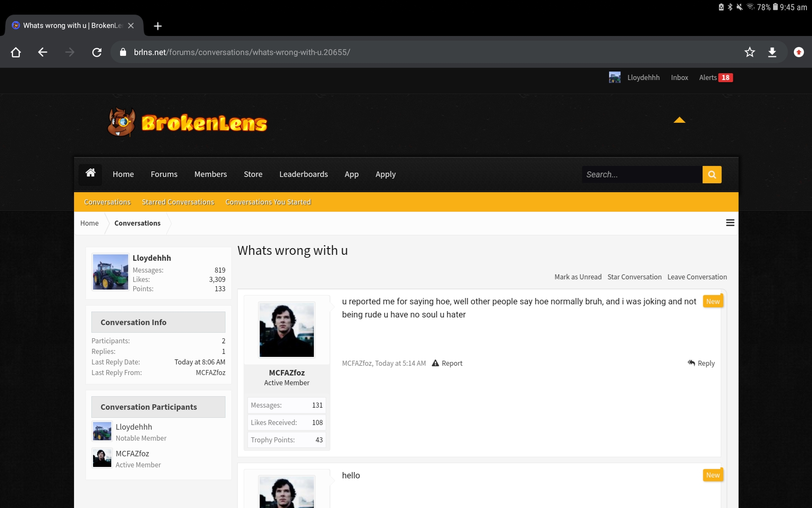The width and height of the screenshot is (812, 508).
Task: Open browser downloads icon
Action: click(x=772, y=52)
